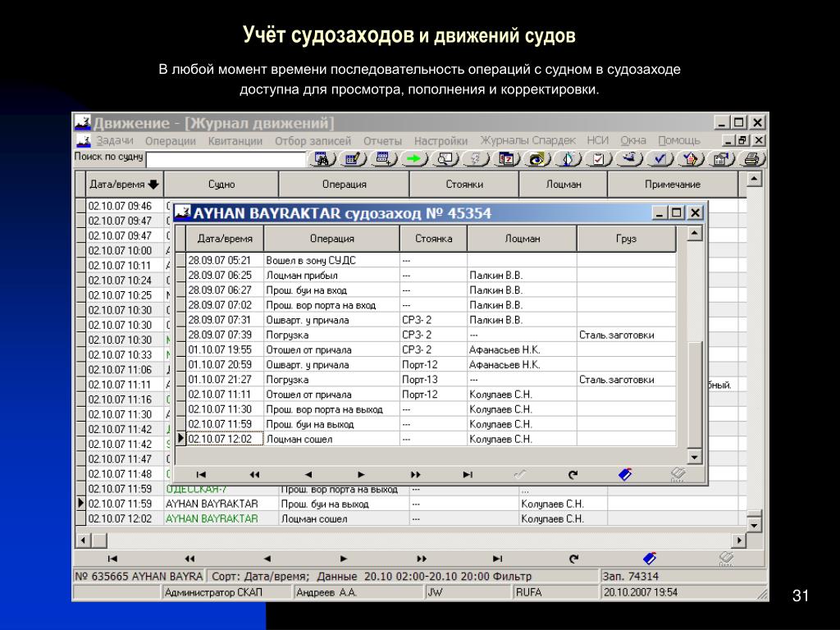Go to next record in AYHAN BAYRAKTAR window
Image resolution: width=840 pixels, height=630 pixels.
pos(361,474)
